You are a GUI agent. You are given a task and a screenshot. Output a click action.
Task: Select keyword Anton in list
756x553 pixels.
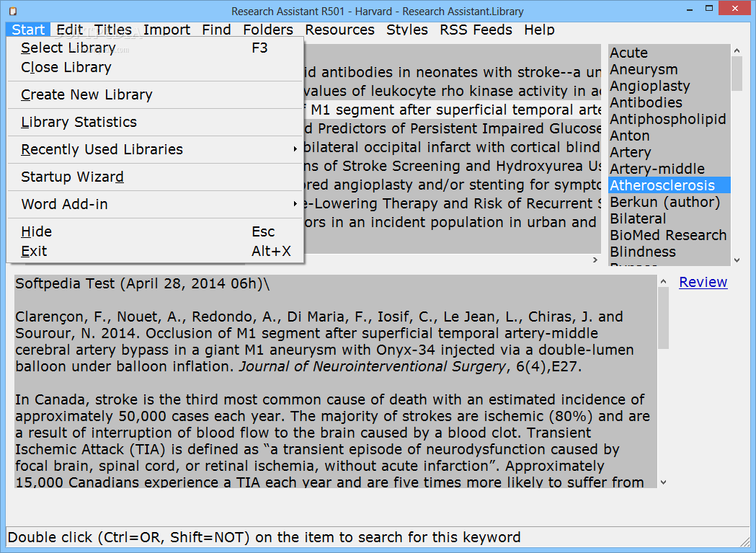pos(670,136)
